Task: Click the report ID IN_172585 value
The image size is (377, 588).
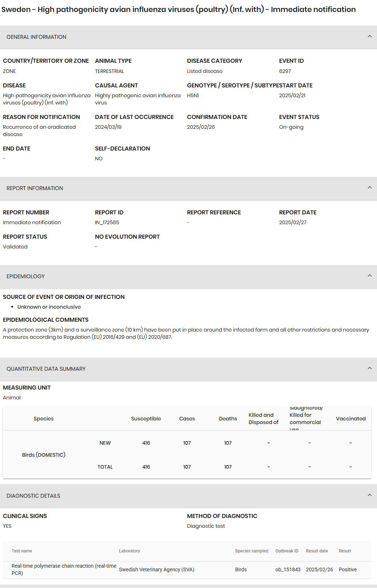Action: [x=107, y=222]
